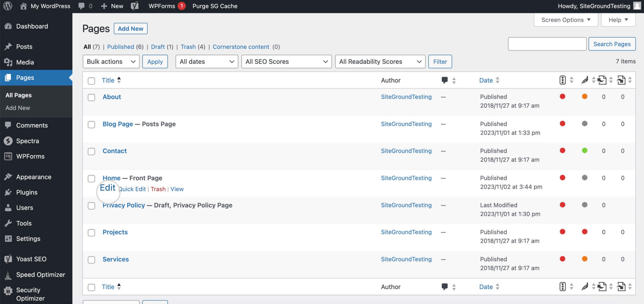Click the Dashboard gauge icon

(x=8, y=26)
